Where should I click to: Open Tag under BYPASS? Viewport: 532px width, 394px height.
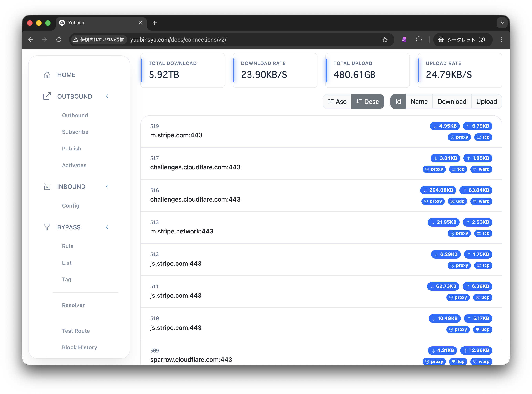[x=66, y=280]
